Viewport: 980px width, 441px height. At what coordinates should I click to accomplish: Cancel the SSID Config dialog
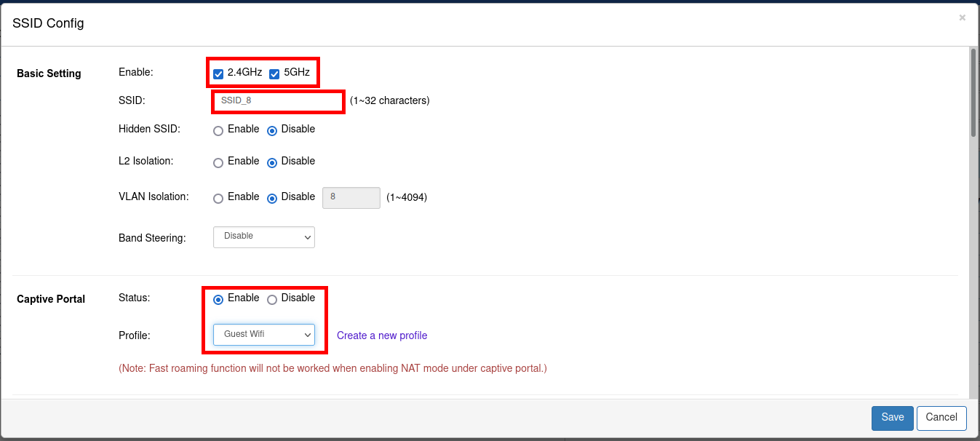click(x=941, y=418)
